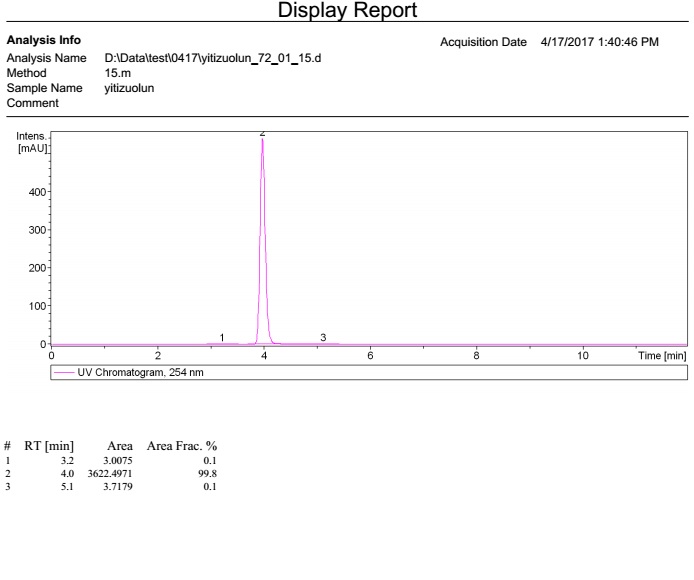Select the method value 15.m

[119, 73]
